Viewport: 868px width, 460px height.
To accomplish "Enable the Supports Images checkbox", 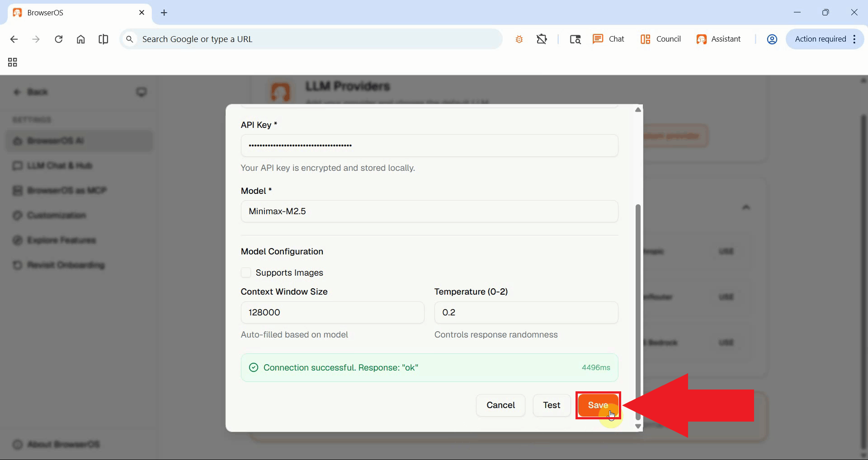I will (246, 272).
